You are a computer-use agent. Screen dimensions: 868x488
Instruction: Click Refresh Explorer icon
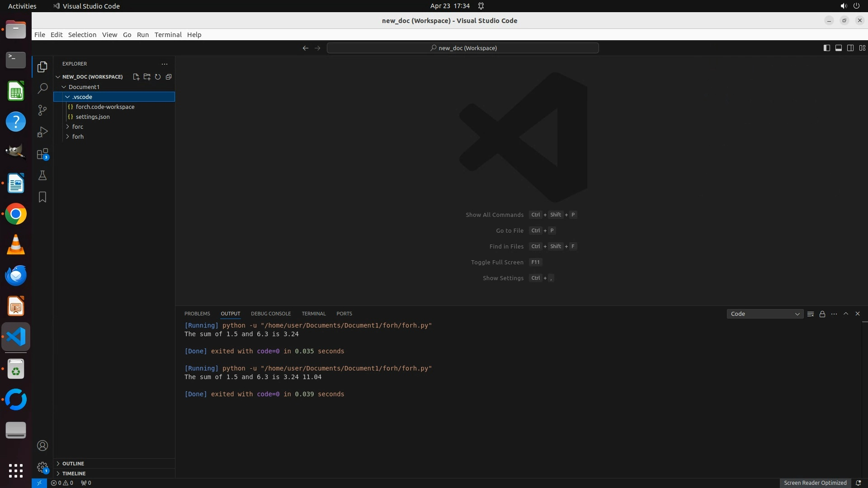point(158,77)
